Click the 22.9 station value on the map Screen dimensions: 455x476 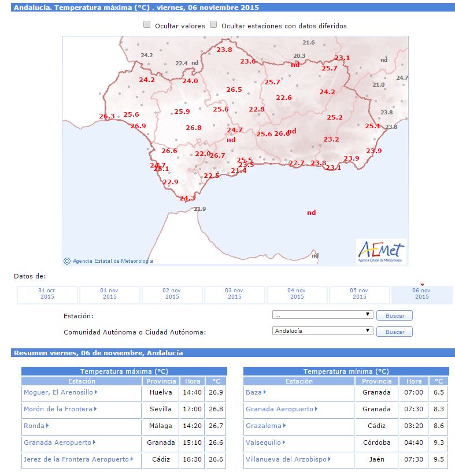coord(171,182)
